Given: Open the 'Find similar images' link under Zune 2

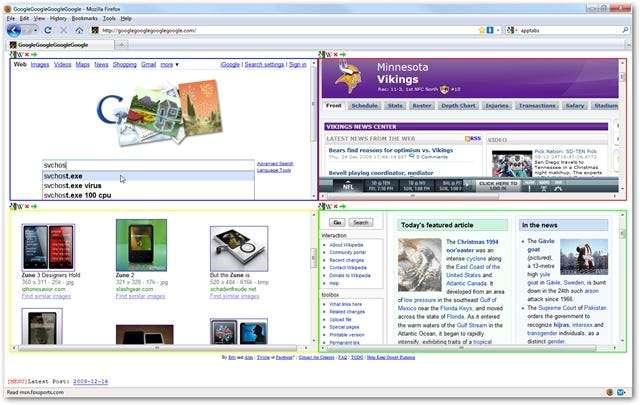Looking at the screenshot, I should pyautogui.click(x=140, y=297).
